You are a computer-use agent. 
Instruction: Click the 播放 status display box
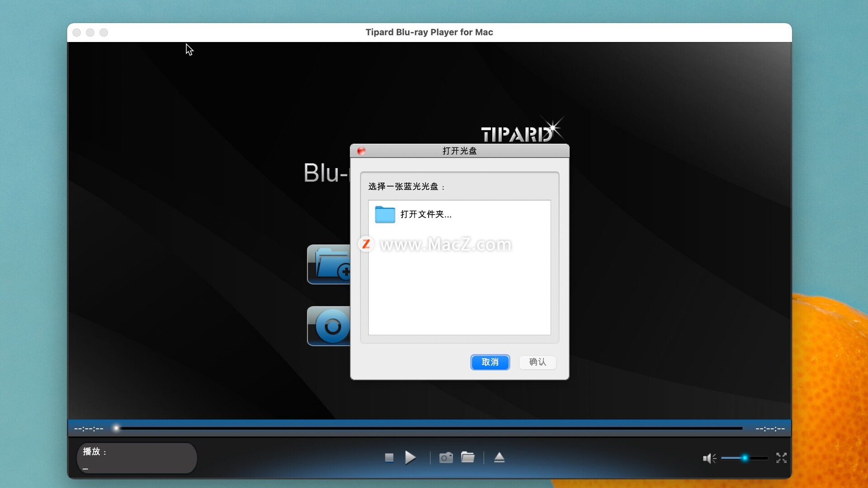tap(137, 458)
